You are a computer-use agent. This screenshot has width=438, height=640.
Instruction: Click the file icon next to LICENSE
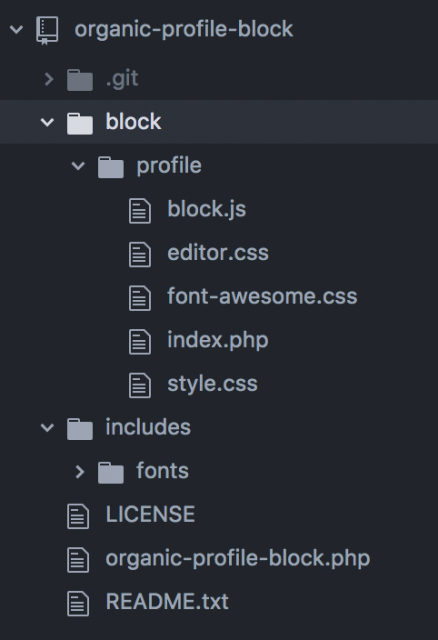[x=78, y=516]
